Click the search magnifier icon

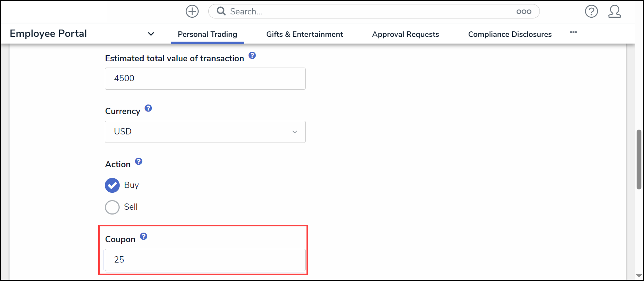pos(220,11)
